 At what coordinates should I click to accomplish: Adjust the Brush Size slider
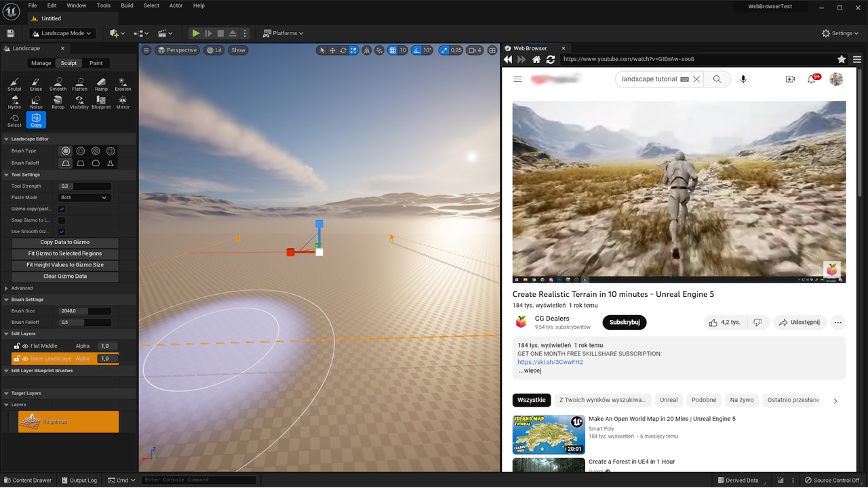click(85, 311)
